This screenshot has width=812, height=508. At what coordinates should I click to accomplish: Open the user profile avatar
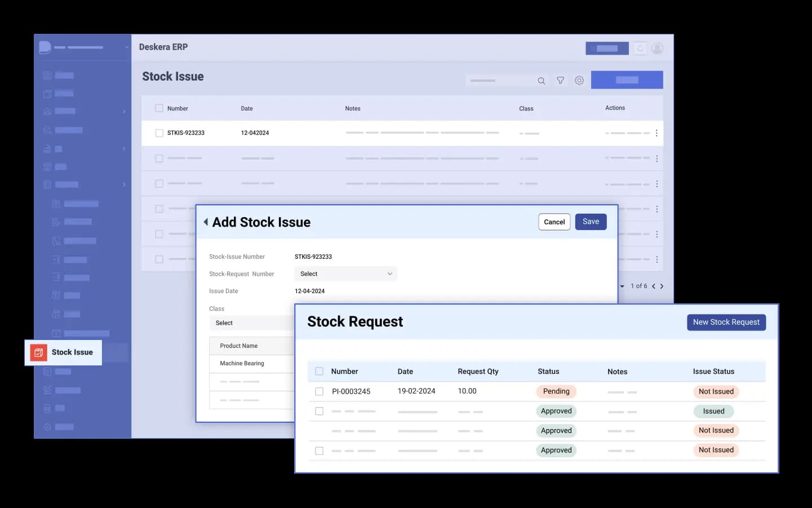[657, 48]
